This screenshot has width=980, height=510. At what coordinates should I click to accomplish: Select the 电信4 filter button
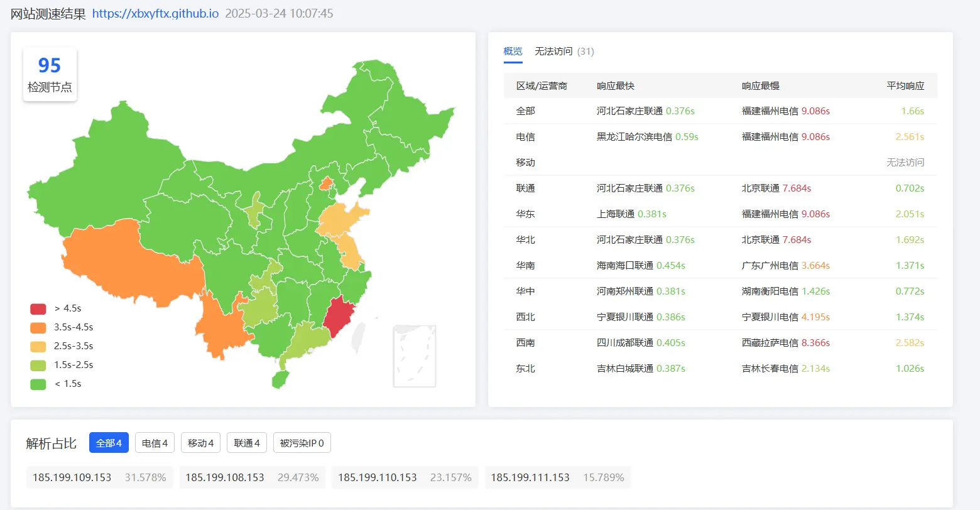[x=155, y=443]
